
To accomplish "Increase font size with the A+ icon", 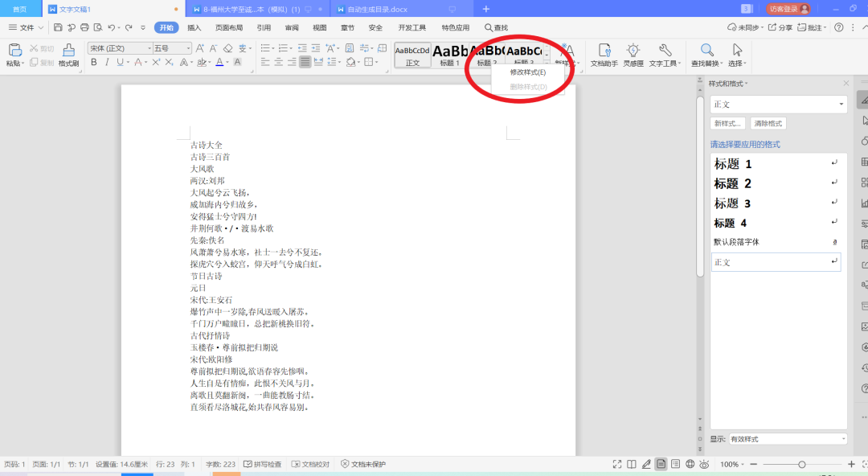I will coord(200,48).
